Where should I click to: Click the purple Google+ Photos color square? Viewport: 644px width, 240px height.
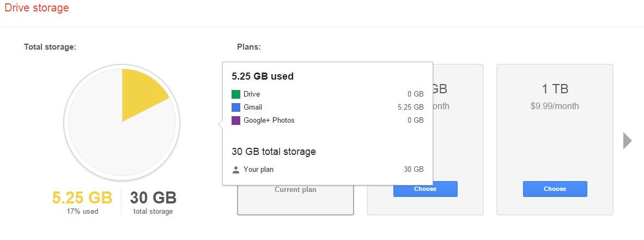point(236,121)
